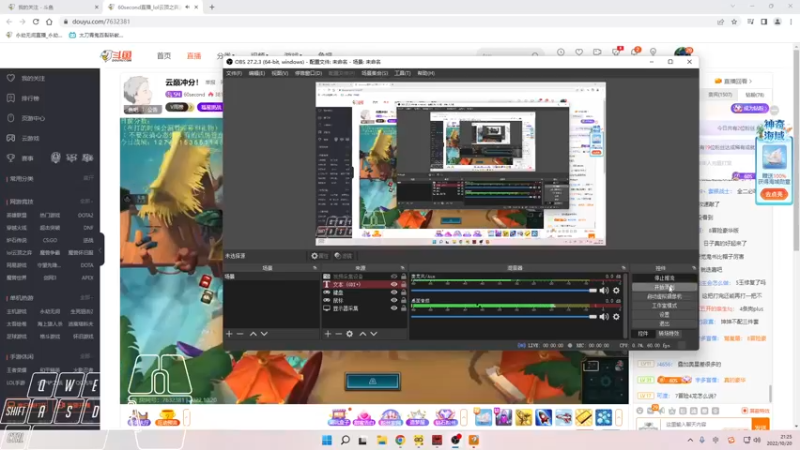Move scene up arrow in Scenes panel
Image resolution: width=800 pixels, height=450 pixels.
pos(253,334)
